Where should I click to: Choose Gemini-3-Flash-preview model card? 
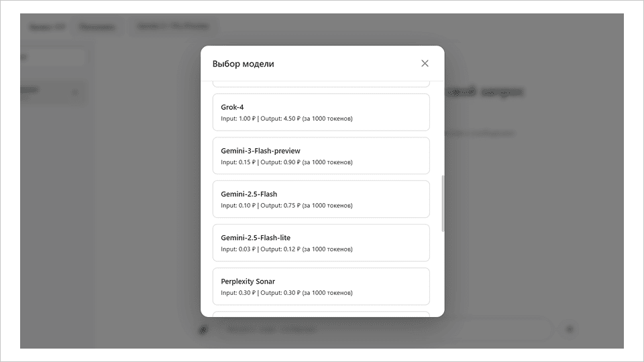click(x=321, y=156)
